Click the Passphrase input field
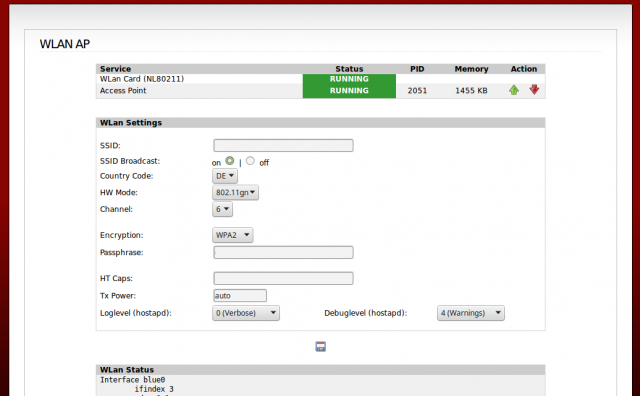 pyautogui.click(x=283, y=252)
